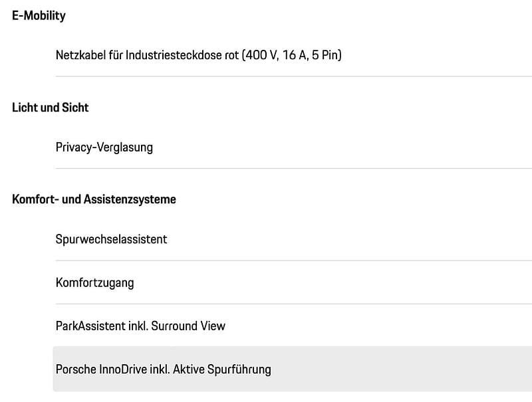
Task: Click the Licht und Sicht heading
Action: click(51, 107)
